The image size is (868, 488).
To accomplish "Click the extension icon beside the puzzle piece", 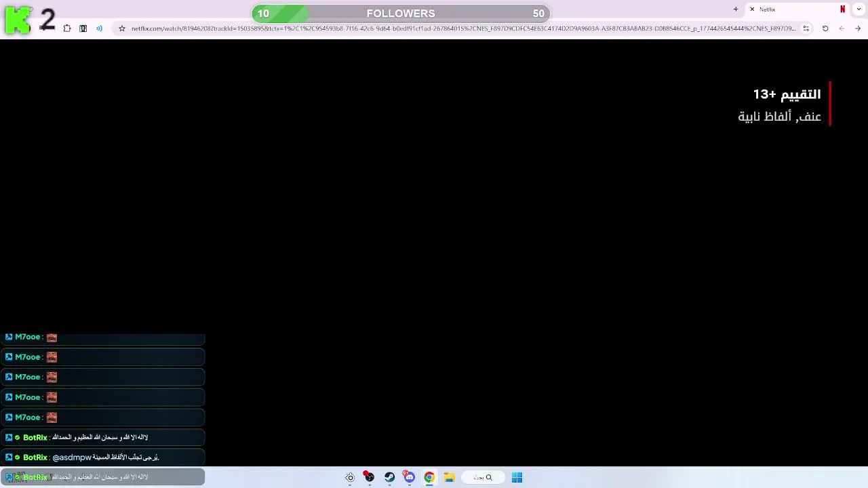I will tap(83, 28).
